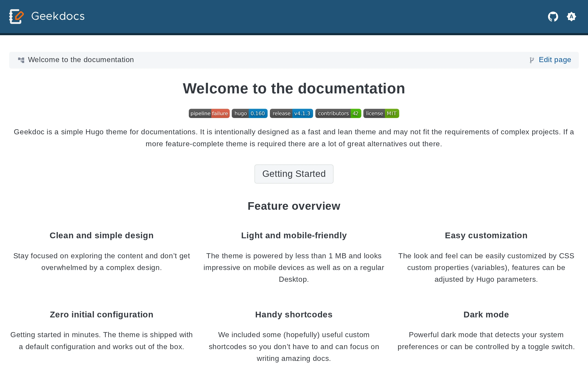Click the 'Light and mobile-friendly' heading

[x=294, y=235]
